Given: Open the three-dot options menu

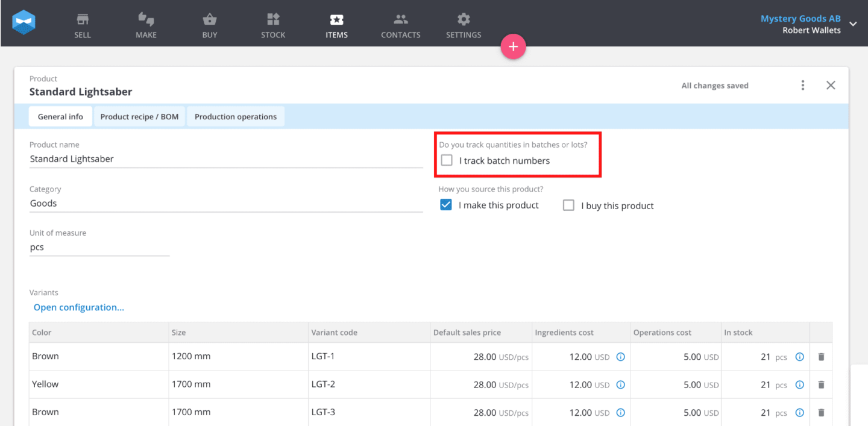Looking at the screenshot, I should tap(802, 85).
